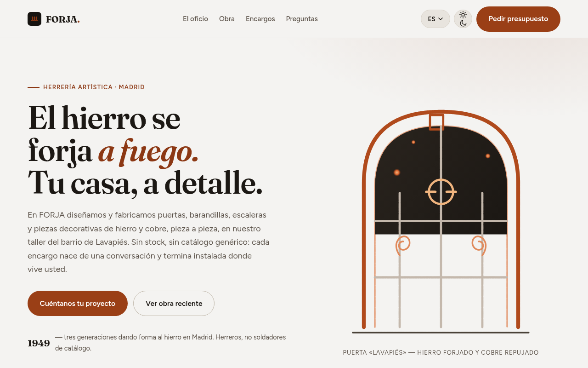This screenshot has width=588, height=368.
Task: Expand the ES language dropdown
Action: click(x=435, y=19)
